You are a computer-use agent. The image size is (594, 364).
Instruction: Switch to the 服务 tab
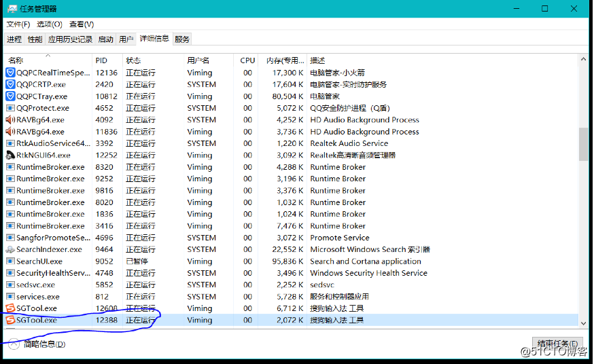(x=182, y=39)
